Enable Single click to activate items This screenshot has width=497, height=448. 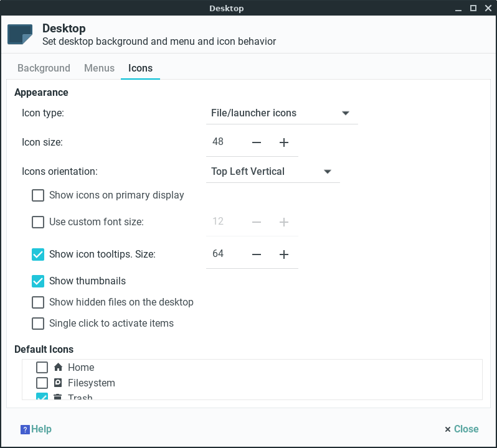[x=38, y=324]
